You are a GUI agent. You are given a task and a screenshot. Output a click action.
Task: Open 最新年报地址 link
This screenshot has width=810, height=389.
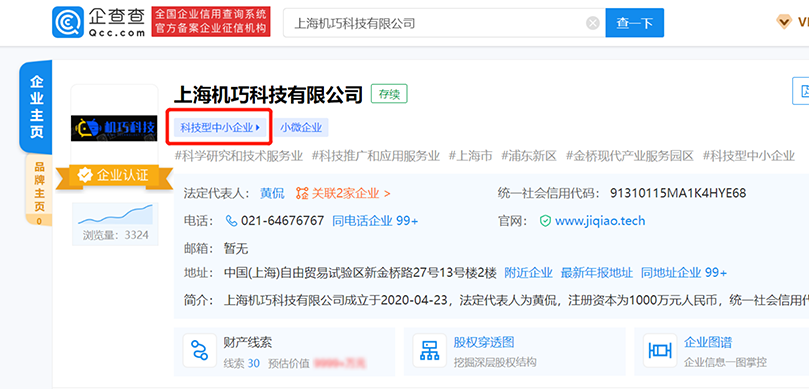pos(597,273)
